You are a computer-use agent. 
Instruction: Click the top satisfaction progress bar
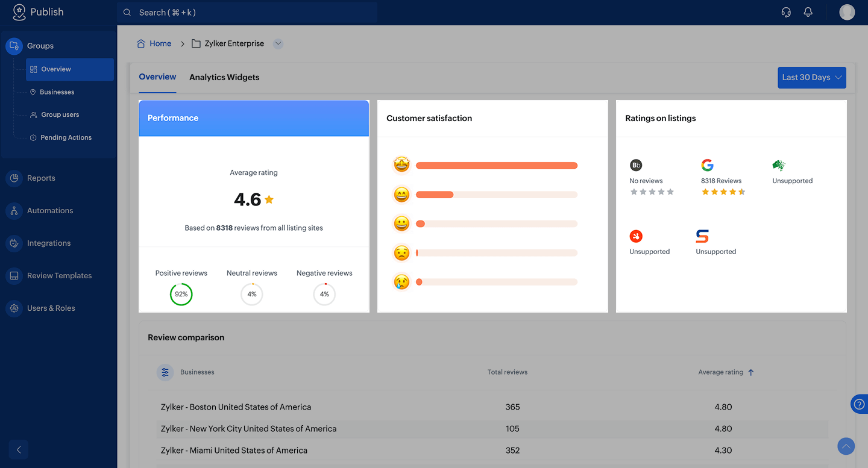point(496,166)
